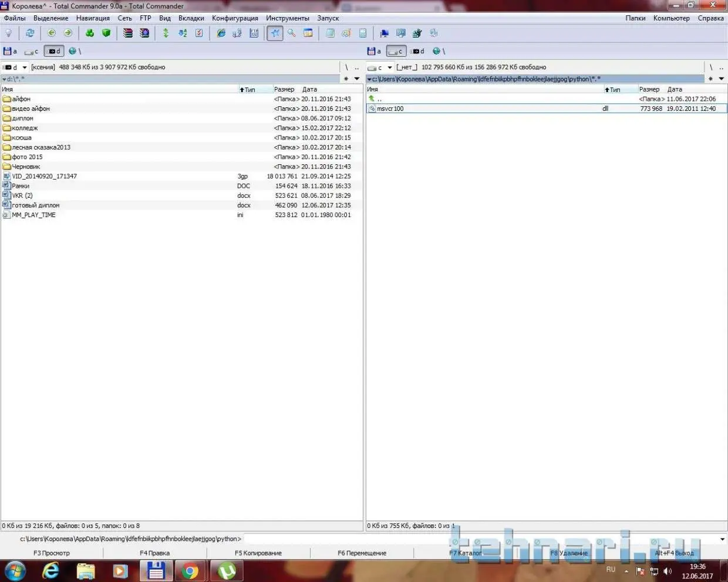Click the icon right of network computers

click(254, 33)
